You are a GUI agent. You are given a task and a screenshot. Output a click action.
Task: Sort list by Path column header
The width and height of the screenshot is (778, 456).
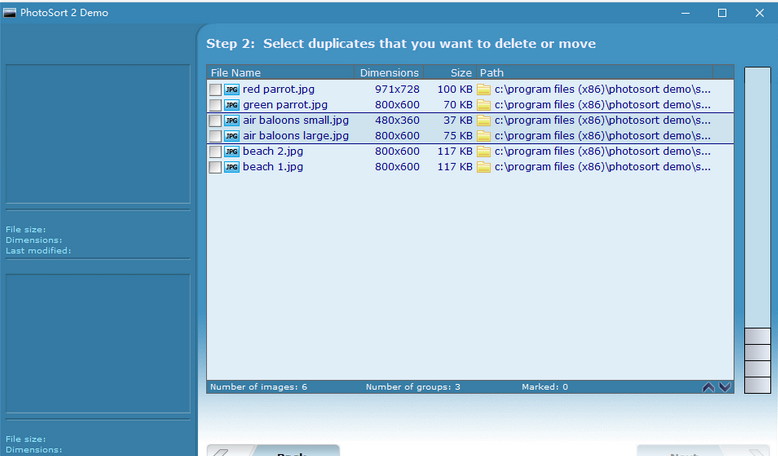594,72
